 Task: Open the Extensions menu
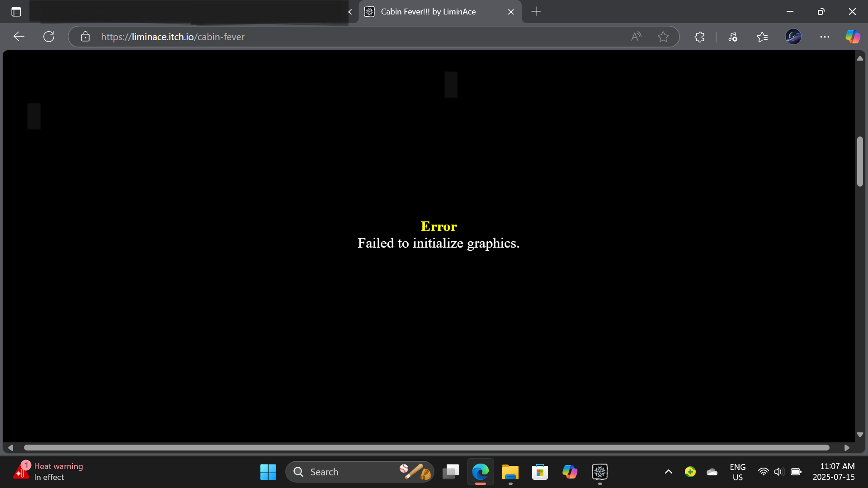(699, 37)
